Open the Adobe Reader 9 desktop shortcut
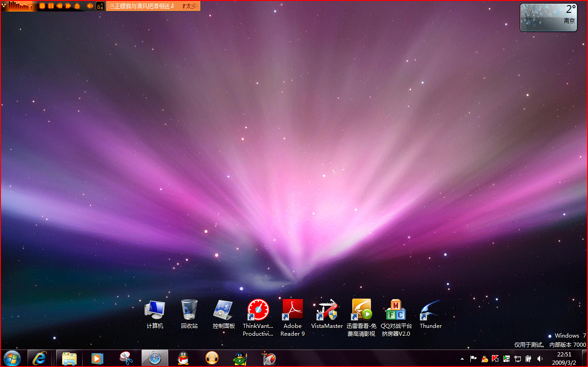The height and width of the screenshot is (367, 588). 292,310
